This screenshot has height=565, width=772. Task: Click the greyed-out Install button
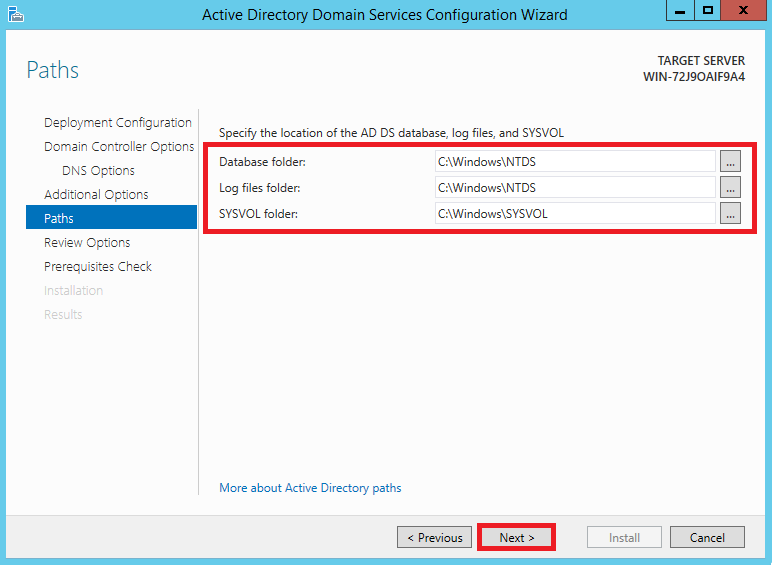coord(624,537)
